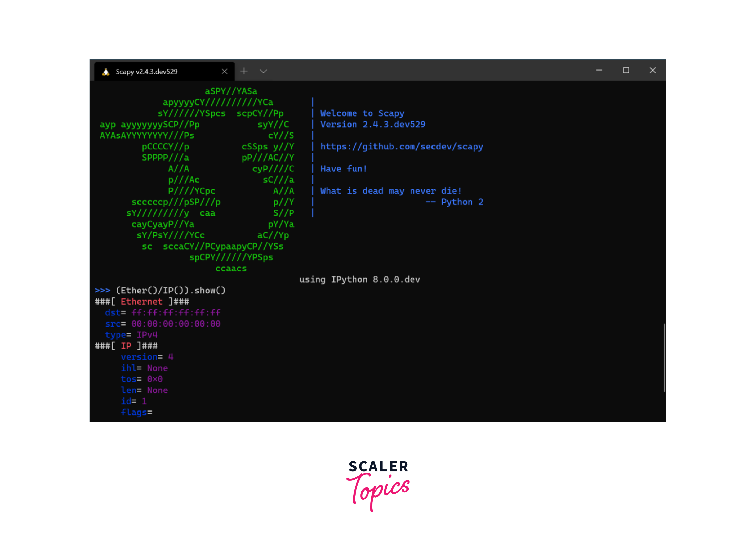Click the src 00:00:00:00:00:00 value
Image resolution: width=756 pixels, height=558 pixels.
click(x=176, y=324)
